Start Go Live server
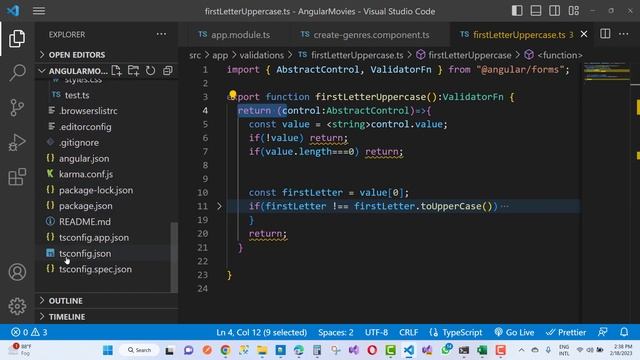Image resolution: width=640 pixels, height=360 pixels. pyautogui.click(x=514, y=332)
